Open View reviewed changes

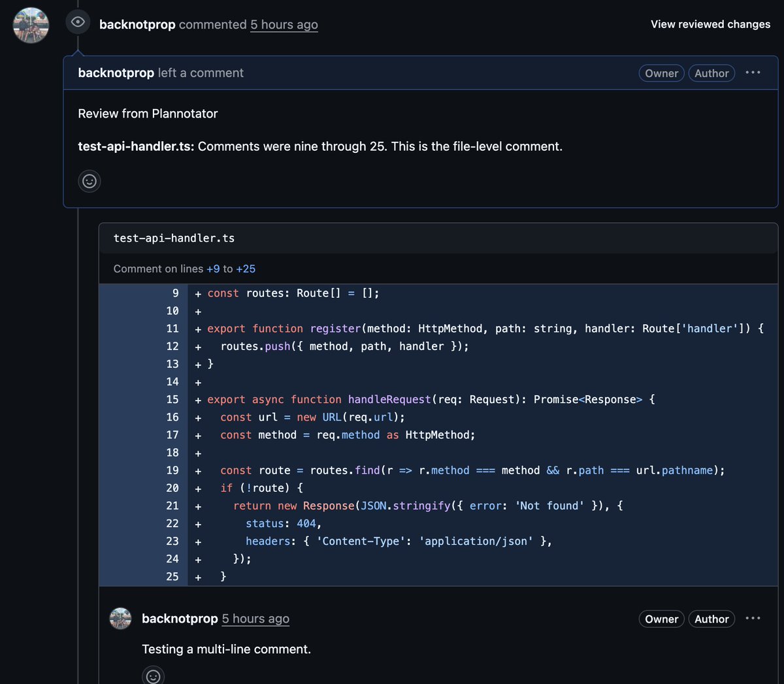710,24
